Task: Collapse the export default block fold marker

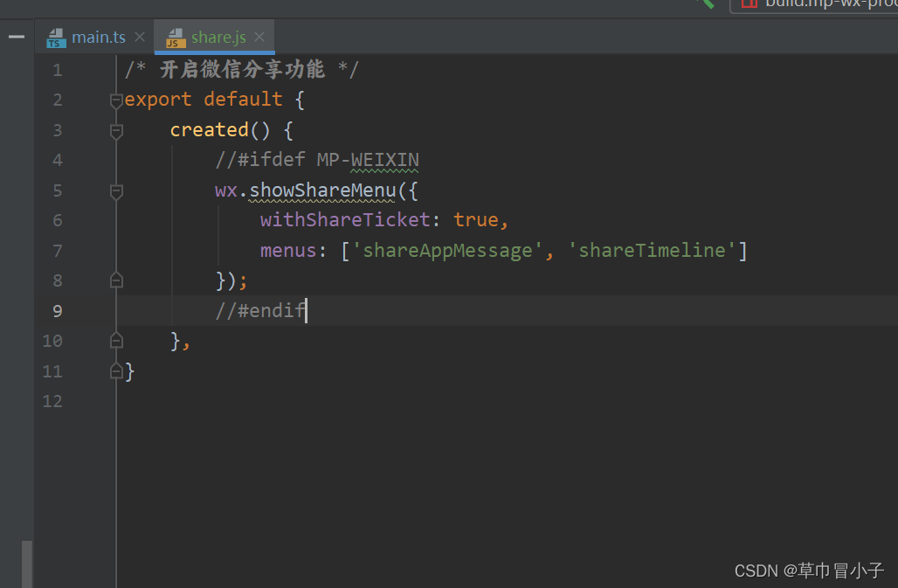Action: [x=115, y=100]
